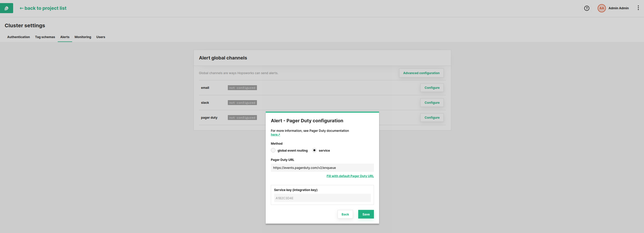Save the Pager Duty configuration
The image size is (644, 233).
click(366, 214)
